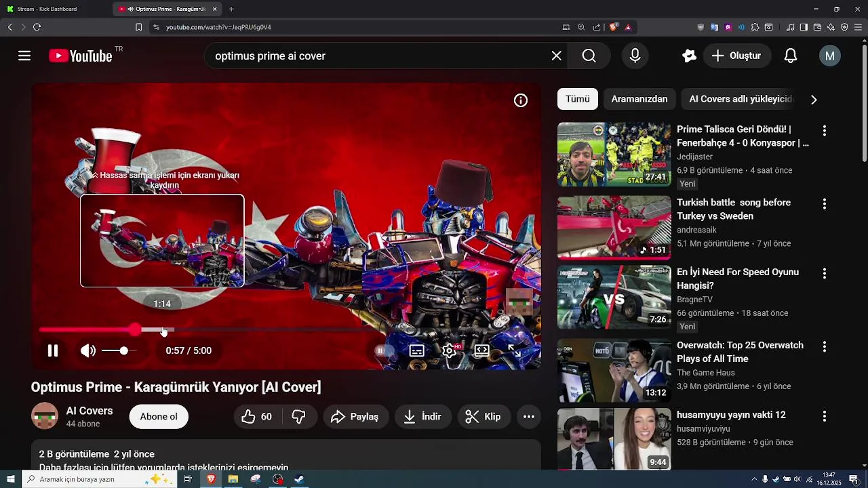Viewport: 868px width, 488px height.
Task: Subscribe with the Abone ol button
Action: click(x=159, y=417)
